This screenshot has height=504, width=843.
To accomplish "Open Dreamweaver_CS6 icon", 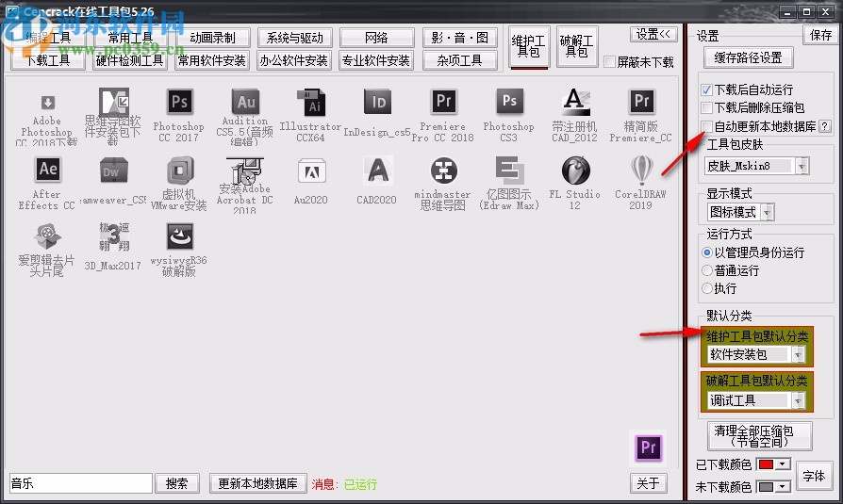I will point(113,171).
